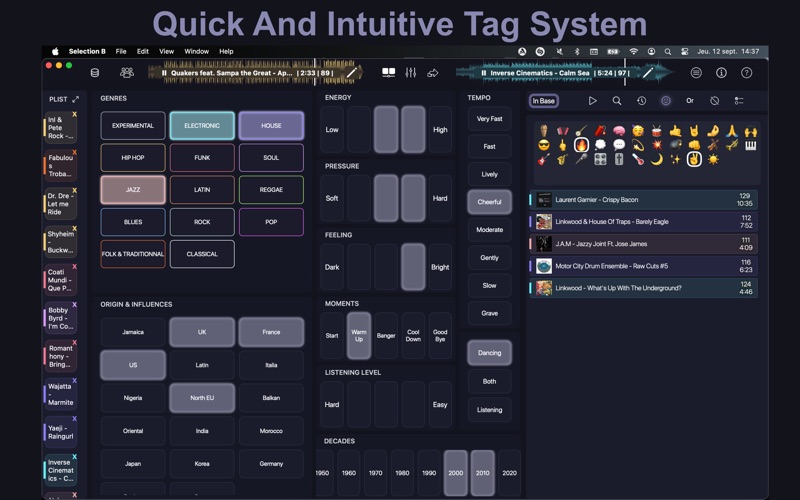Viewport: 800px width, 500px height.
Task: Toggle the UK origin tag
Action: coord(202,332)
